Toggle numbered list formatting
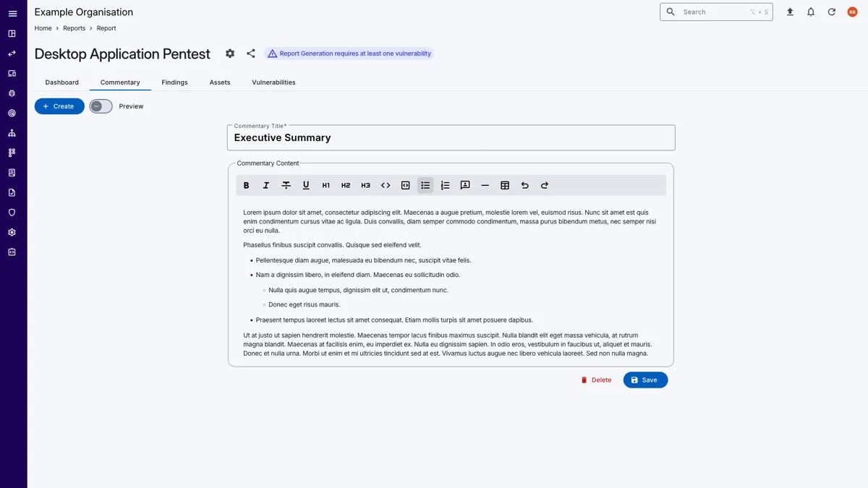868x488 pixels. click(445, 186)
